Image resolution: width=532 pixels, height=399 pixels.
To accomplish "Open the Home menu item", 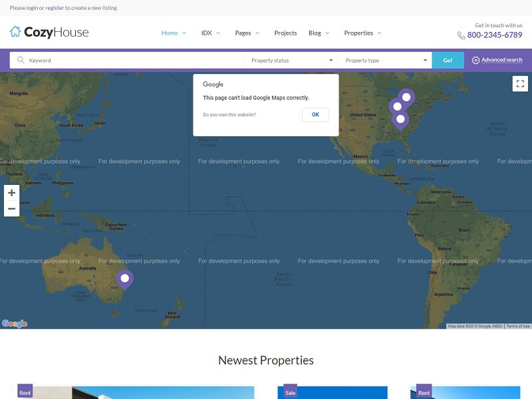I will click(x=170, y=33).
